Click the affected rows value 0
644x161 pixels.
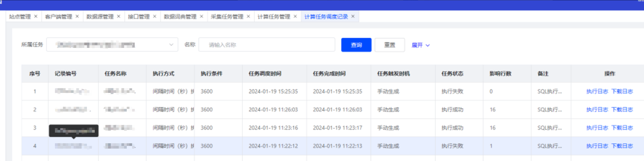tap(491, 91)
